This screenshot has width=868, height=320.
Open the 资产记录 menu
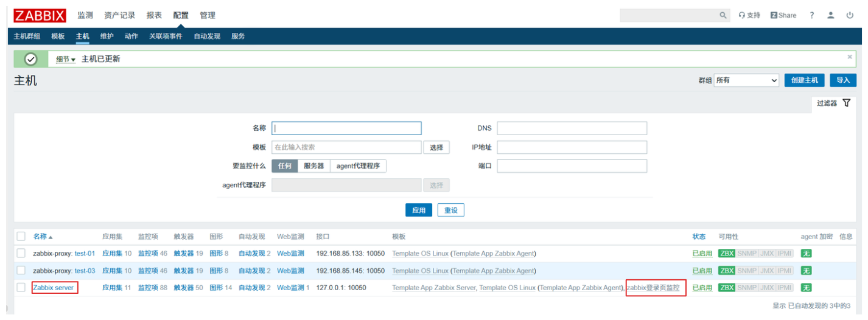pyautogui.click(x=120, y=15)
